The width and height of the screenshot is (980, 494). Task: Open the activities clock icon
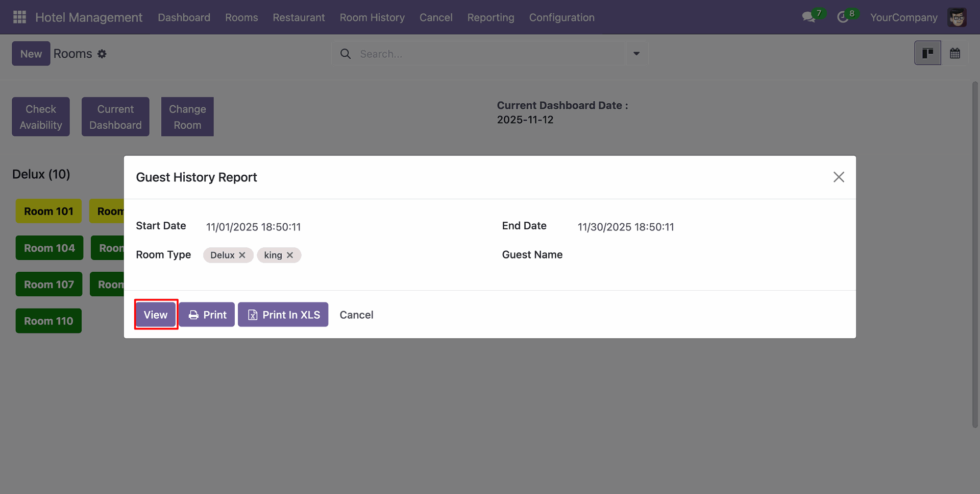(843, 17)
